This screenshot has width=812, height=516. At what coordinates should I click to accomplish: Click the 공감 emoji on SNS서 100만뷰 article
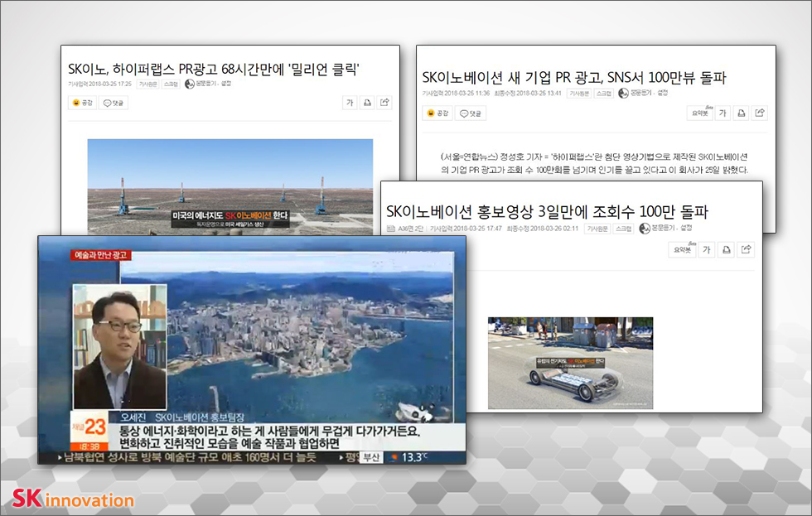pyautogui.click(x=437, y=113)
